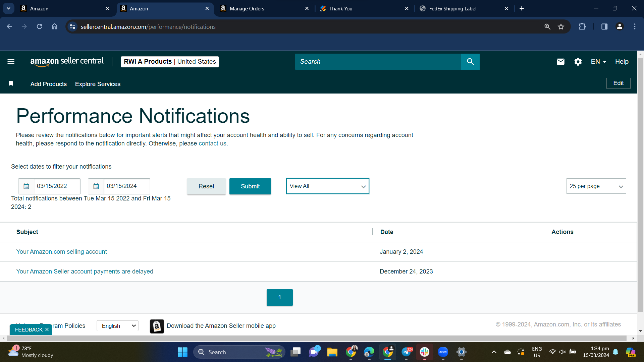
Task: Click the Help link in header
Action: click(622, 62)
